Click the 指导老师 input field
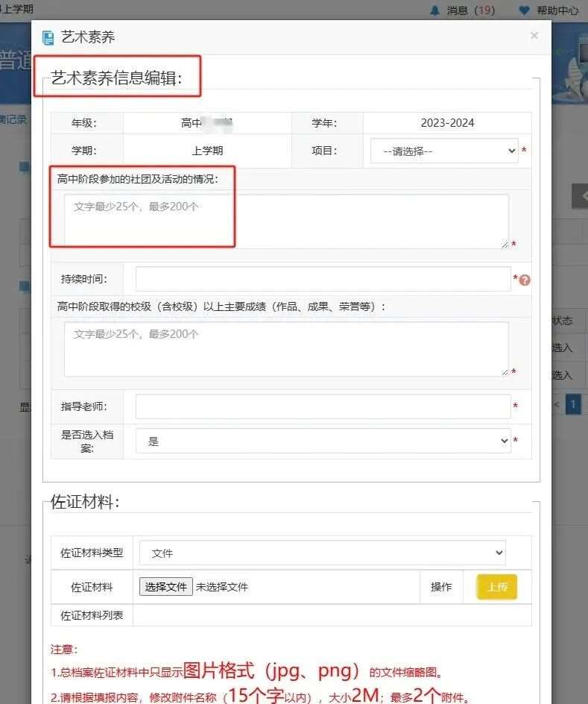This screenshot has width=588, height=704. 323,406
